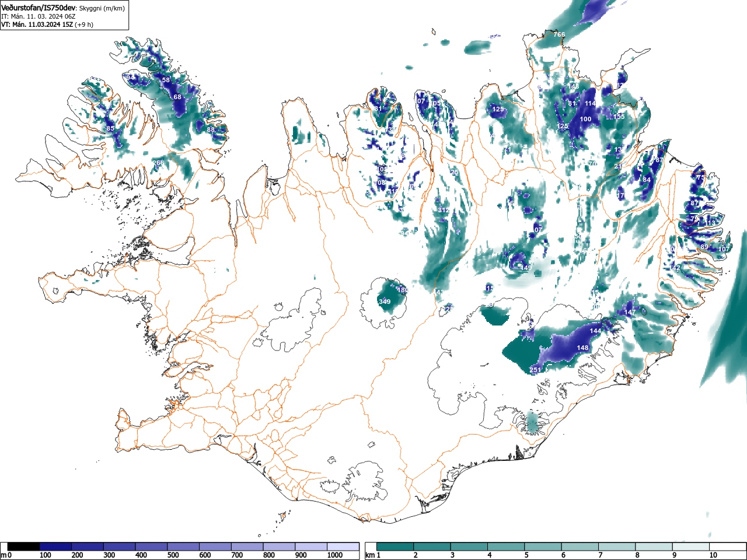Click legend tick label '900'
747x560 pixels.
point(301,555)
